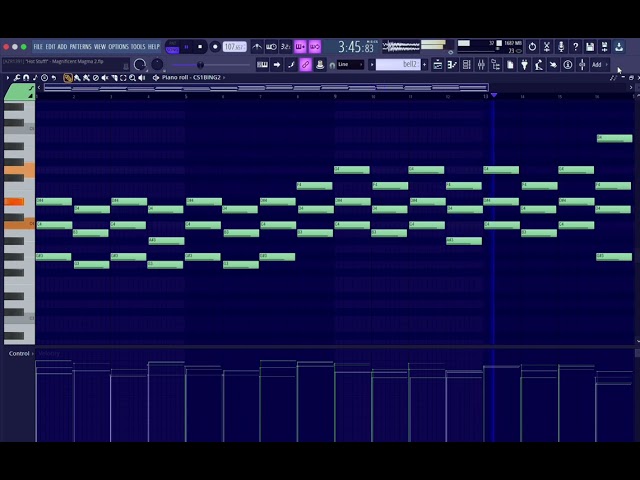Select the Draw pencil tool
Viewport: 640px width, 480px height.
pyautogui.click(x=67, y=78)
